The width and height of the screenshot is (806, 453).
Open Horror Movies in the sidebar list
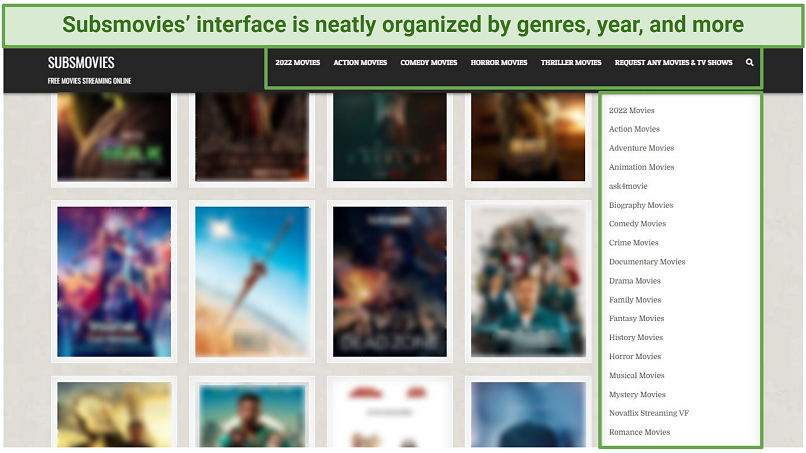coord(635,356)
